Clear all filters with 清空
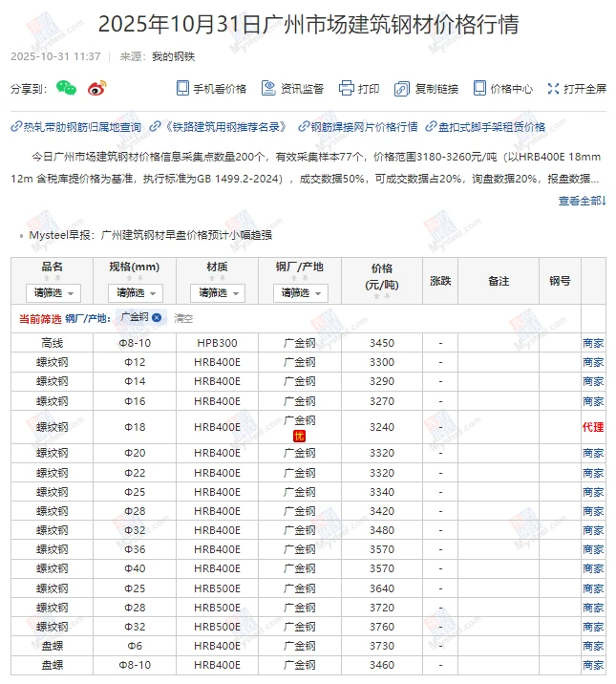Viewport: 616px width, 684px height. (x=183, y=318)
